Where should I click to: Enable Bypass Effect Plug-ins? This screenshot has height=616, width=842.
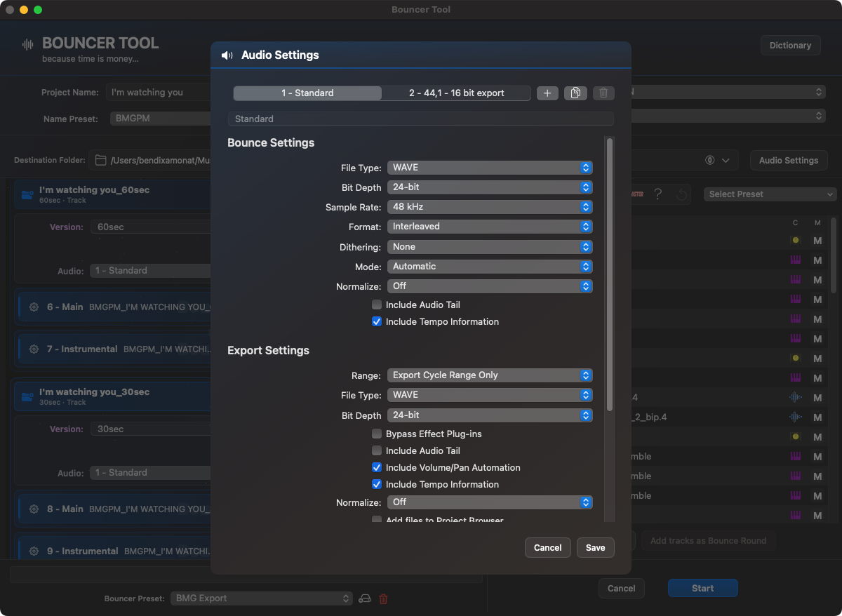click(x=377, y=434)
